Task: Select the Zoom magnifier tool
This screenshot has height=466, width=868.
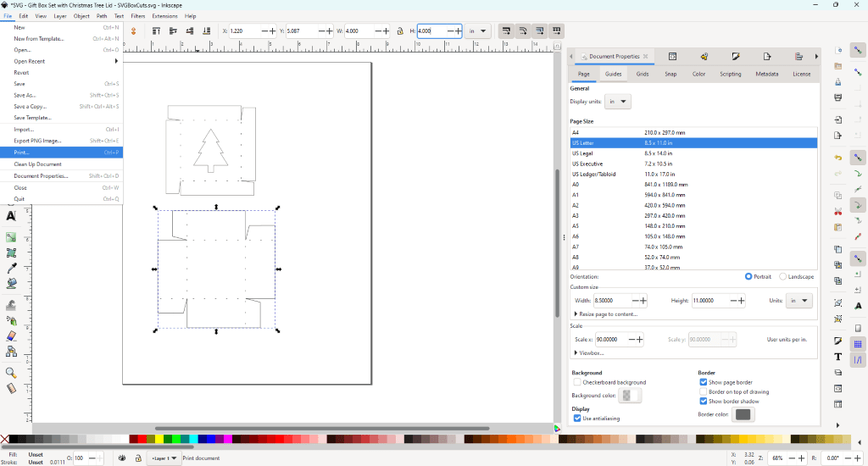Action: [x=11, y=372]
